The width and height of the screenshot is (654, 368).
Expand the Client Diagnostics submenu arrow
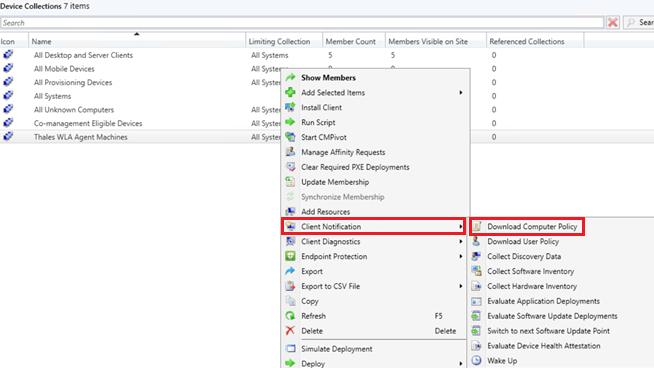click(x=461, y=242)
